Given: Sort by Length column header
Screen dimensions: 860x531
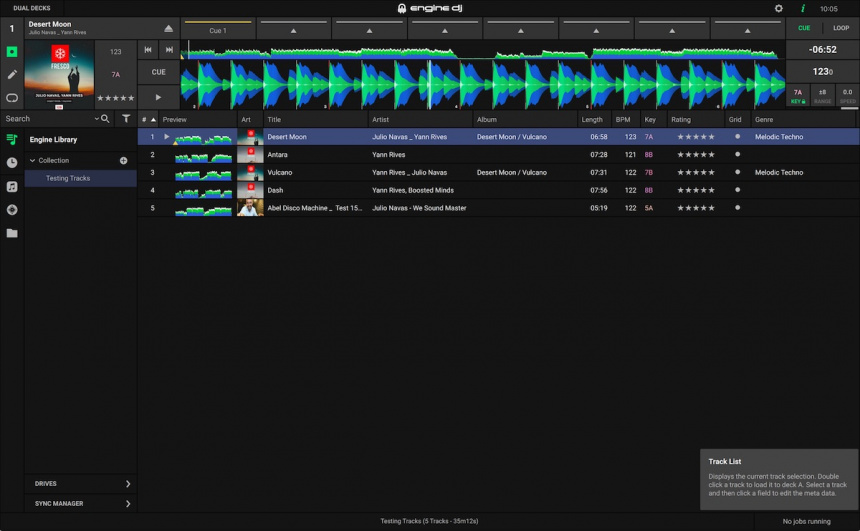Looking at the screenshot, I should click(x=595, y=120).
